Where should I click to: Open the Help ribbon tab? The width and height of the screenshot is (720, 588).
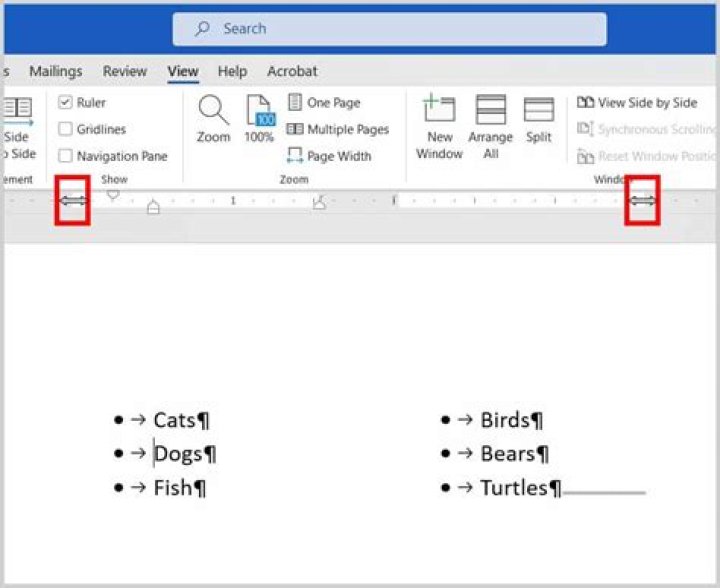pos(232,71)
